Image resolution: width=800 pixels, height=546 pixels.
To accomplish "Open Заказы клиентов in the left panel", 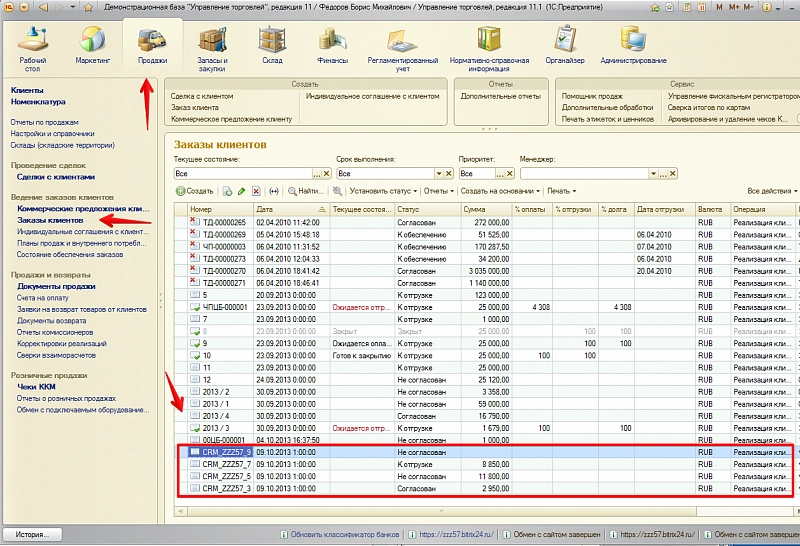I will click(x=50, y=219).
